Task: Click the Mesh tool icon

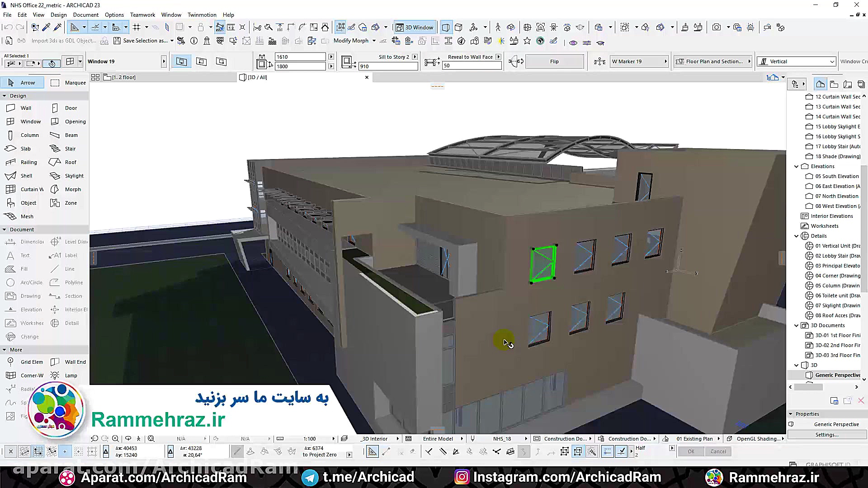Action: point(10,216)
